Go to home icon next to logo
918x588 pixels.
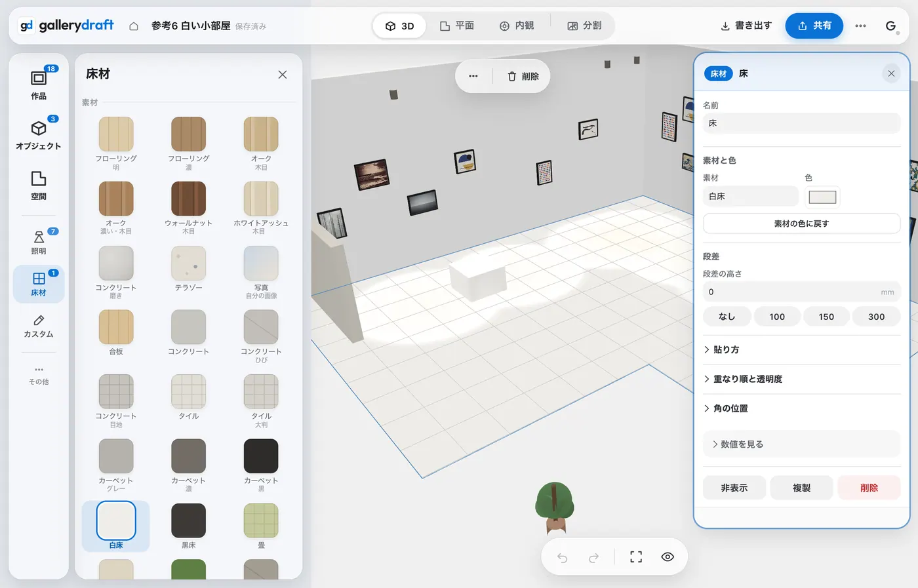coord(134,26)
